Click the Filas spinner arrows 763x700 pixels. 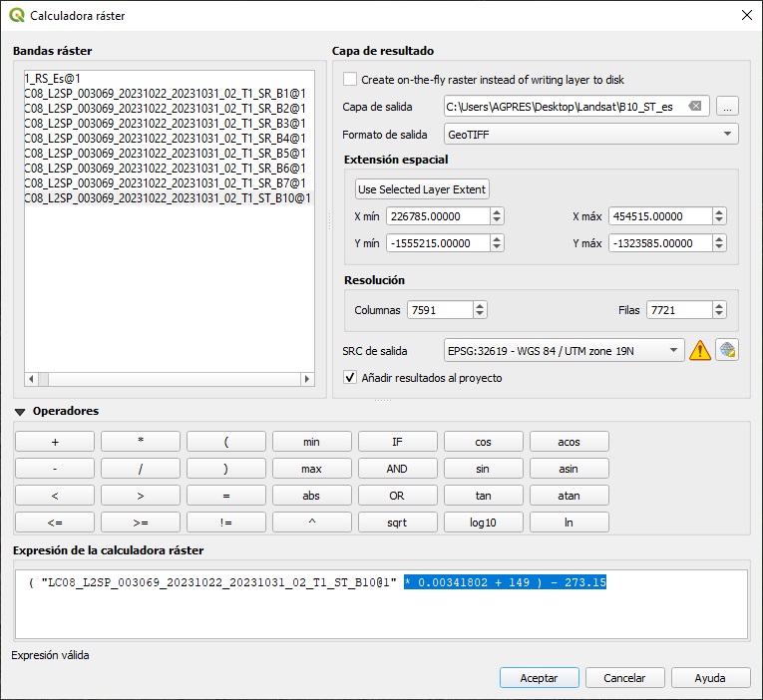(719, 310)
